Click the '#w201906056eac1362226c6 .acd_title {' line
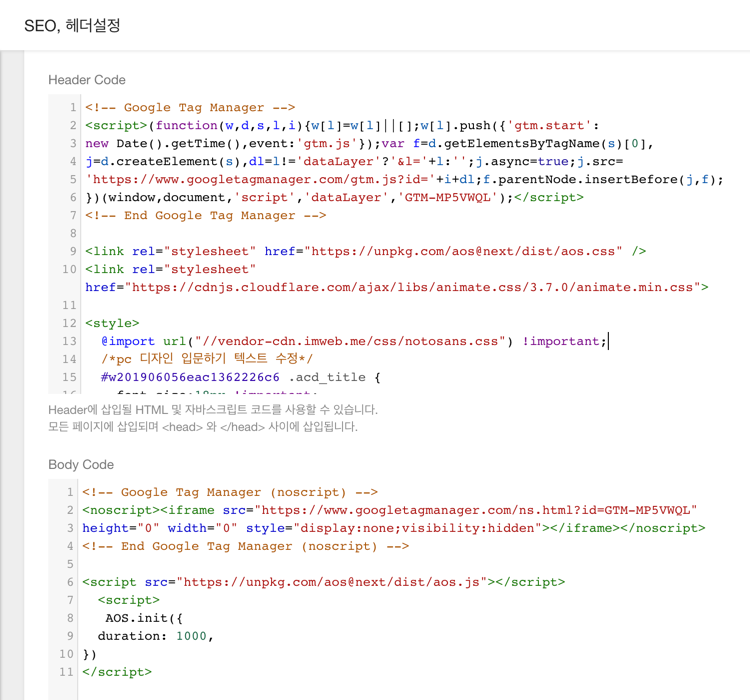Image resolution: width=750 pixels, height=700 pixels. [x=241, y=377]
